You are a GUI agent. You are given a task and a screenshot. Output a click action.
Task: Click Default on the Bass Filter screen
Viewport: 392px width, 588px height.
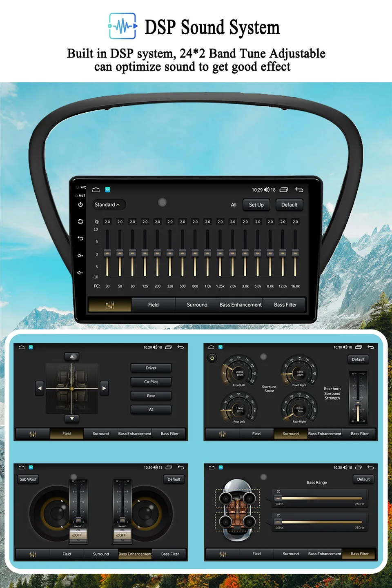coord(363,479)
